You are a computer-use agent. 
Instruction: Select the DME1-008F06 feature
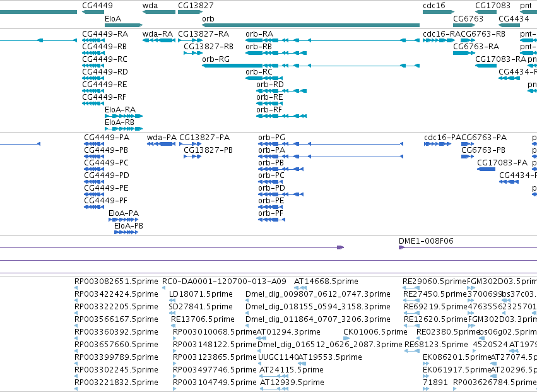point(468,247)
